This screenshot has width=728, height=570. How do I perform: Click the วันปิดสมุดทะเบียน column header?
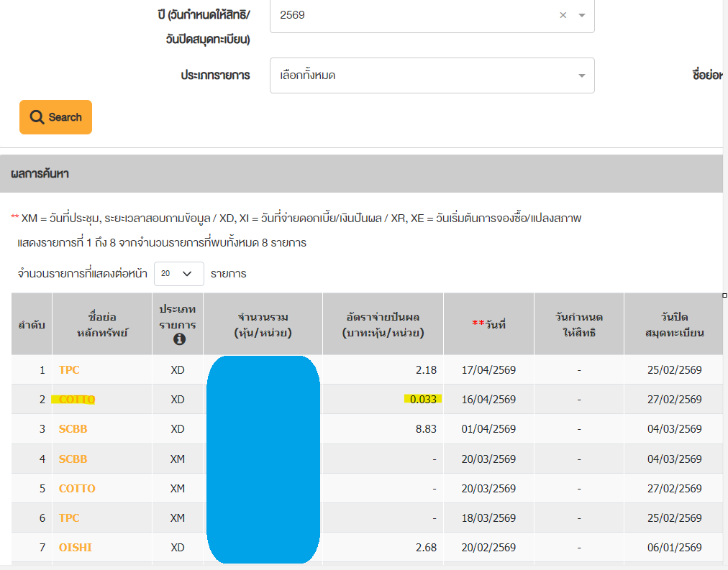(x=673, y=324)
